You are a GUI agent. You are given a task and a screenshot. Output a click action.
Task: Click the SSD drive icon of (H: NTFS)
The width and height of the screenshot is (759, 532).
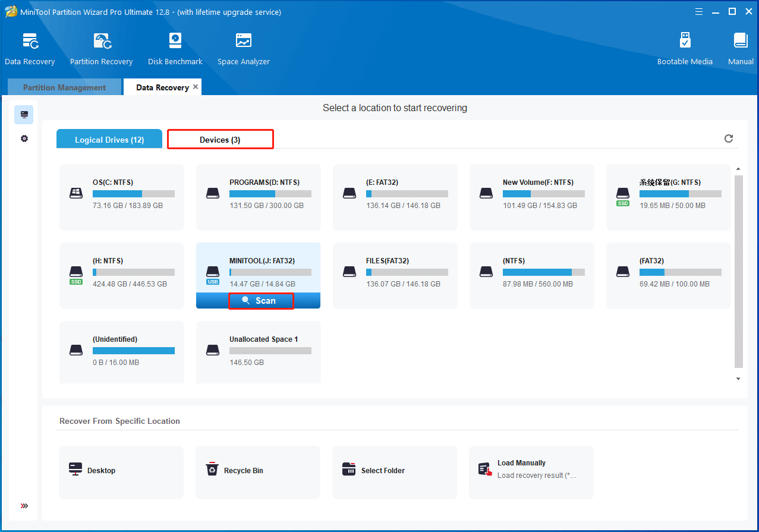tap(75, 275)
